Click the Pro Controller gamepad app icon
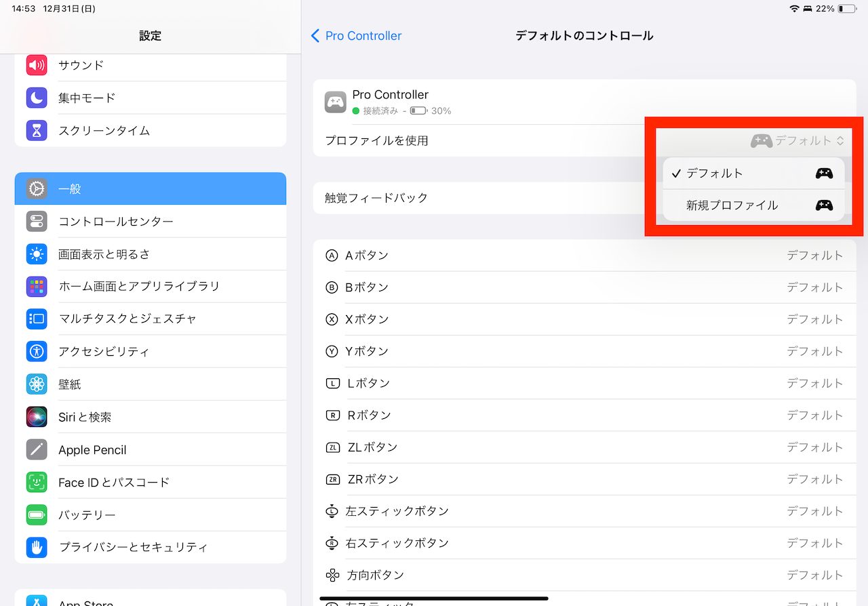The height and width of the screenshot is (606, 868). [336, 102]
